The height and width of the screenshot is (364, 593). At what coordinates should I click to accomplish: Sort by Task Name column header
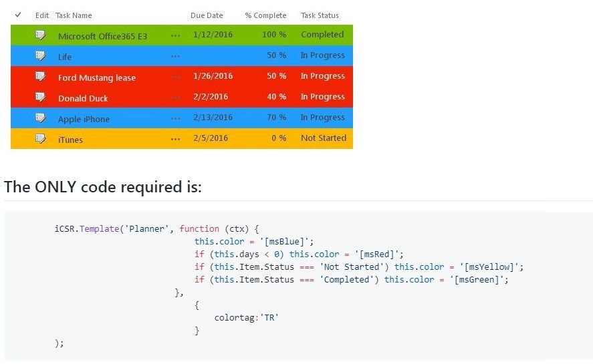tap(74, 15)
